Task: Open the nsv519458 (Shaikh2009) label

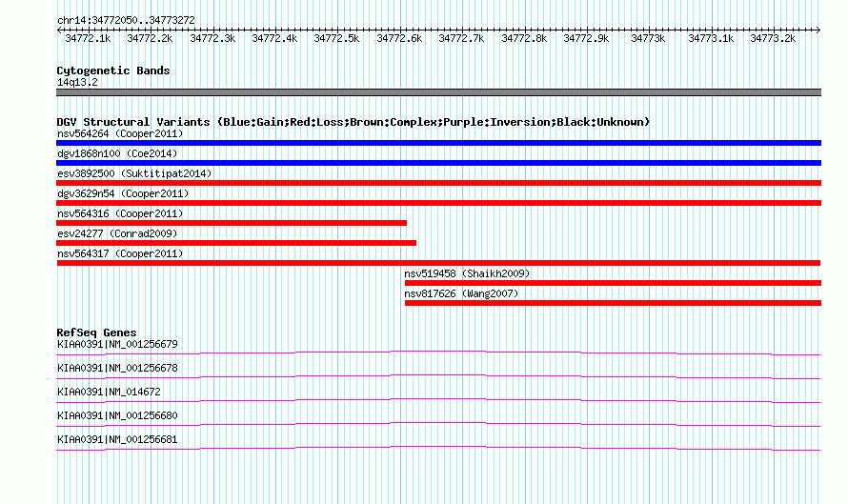Action: click(x=467, y=273)
